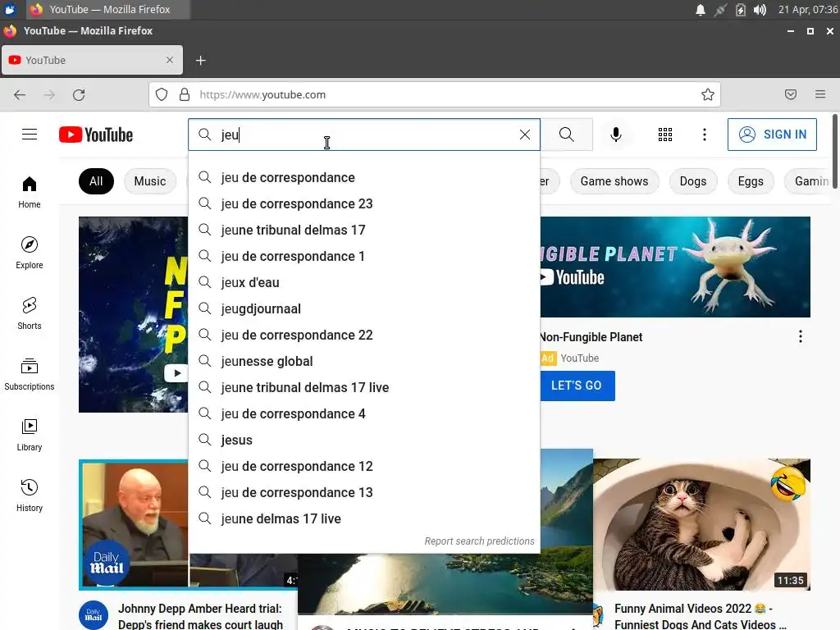The image size is (840, 630).
Task: Choose suggestion 'jeugdjournaal'
Action: pyautogui.click(x=364, y=308)
